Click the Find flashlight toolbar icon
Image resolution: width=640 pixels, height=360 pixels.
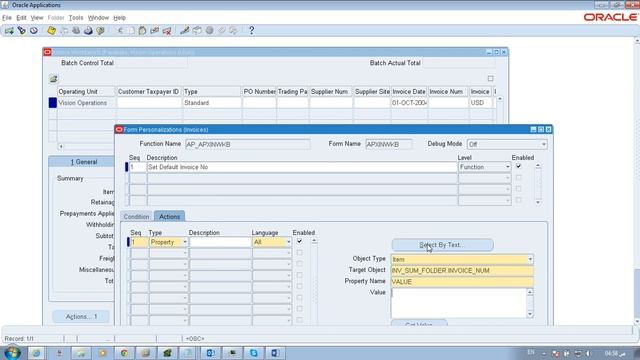pos(21,31)
